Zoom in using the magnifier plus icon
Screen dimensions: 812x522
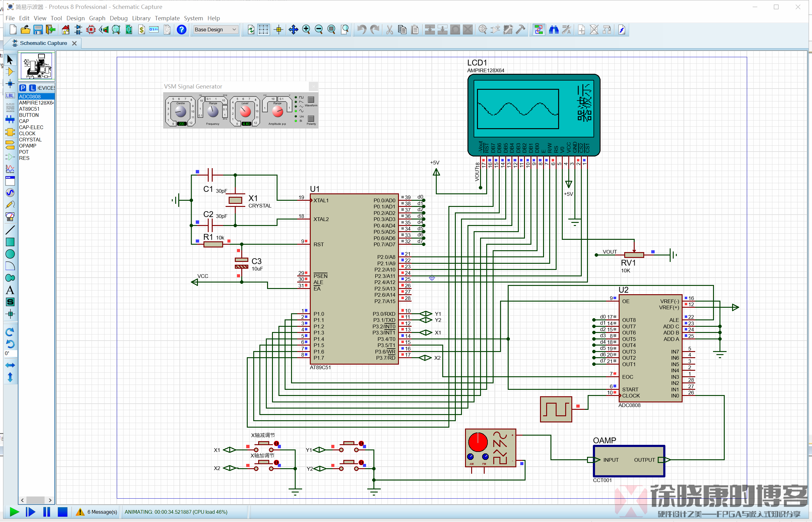[306, 30]
